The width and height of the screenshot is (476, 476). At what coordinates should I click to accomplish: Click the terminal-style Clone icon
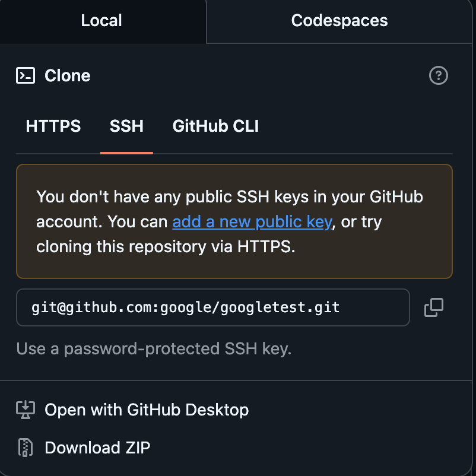[x=25, y=75]
